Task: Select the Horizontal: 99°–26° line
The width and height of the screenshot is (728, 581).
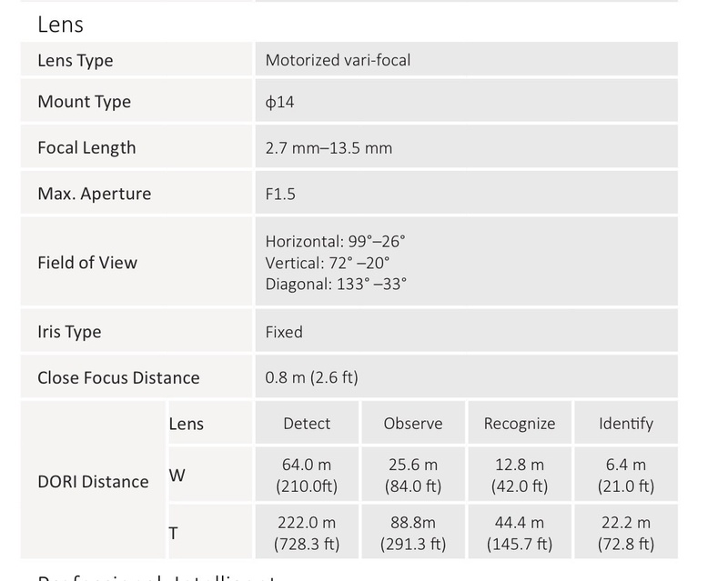Action: (335, 241)
